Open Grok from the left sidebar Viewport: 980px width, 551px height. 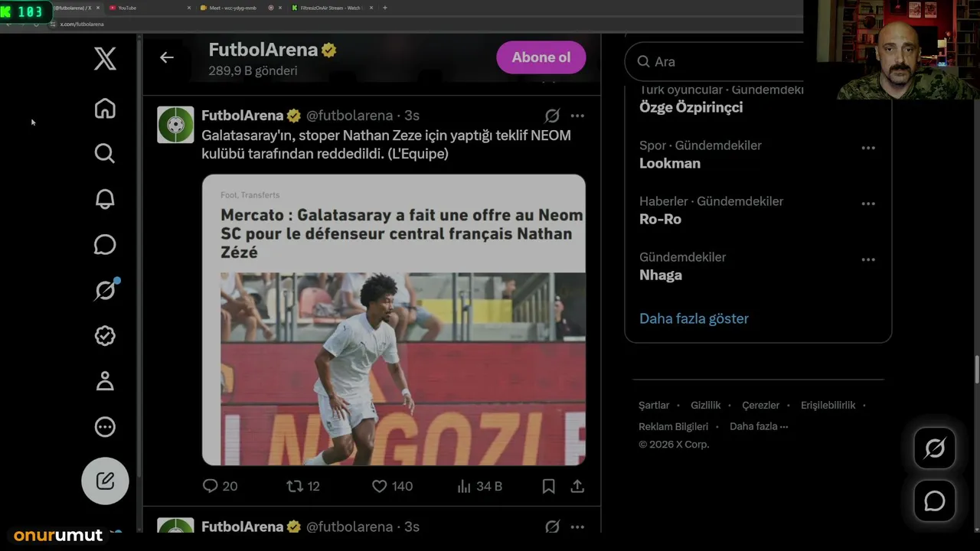point(105,290)
